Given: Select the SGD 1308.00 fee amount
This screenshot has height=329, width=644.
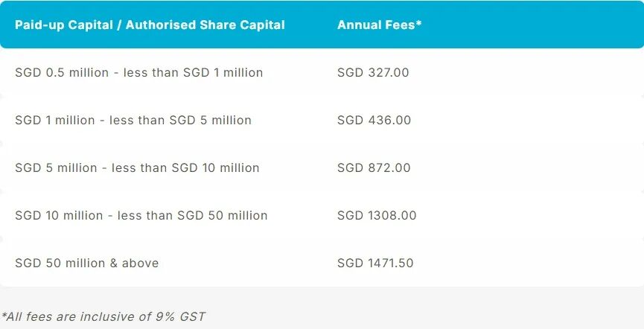Looking at the screenshot, I should coord(377,215).
